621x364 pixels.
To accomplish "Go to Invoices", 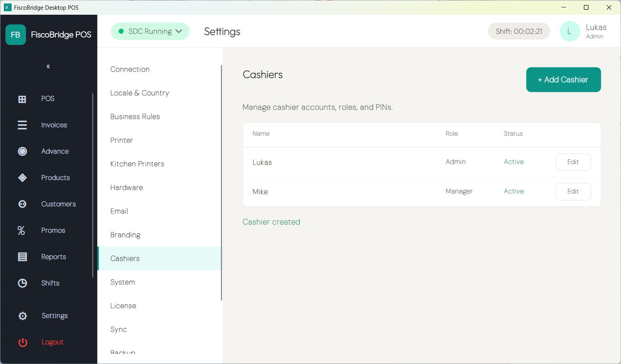I will (x=54, y=125).
